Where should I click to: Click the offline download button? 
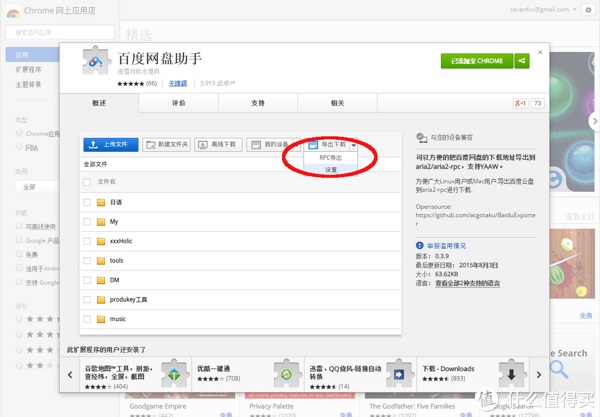(218, 145)
